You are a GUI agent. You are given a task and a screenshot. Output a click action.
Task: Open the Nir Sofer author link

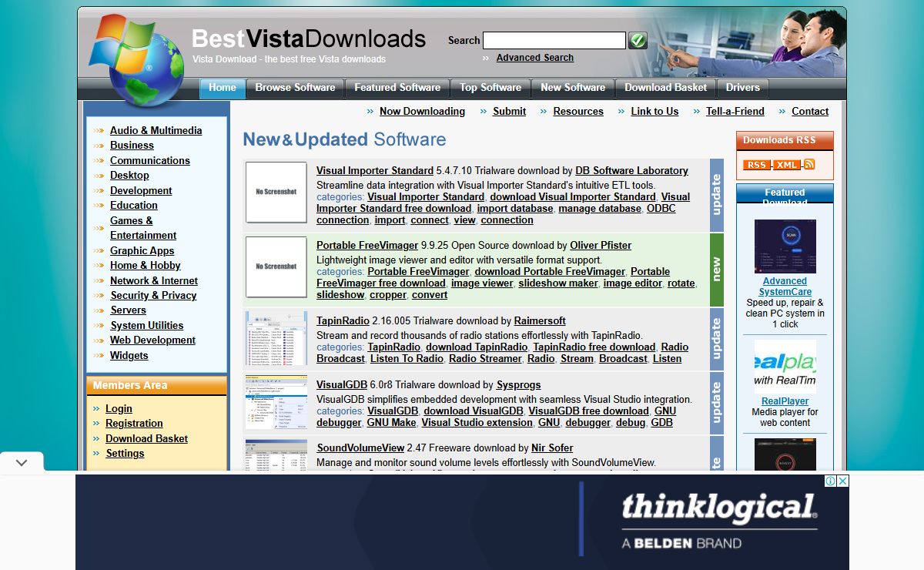pos(552,448)
